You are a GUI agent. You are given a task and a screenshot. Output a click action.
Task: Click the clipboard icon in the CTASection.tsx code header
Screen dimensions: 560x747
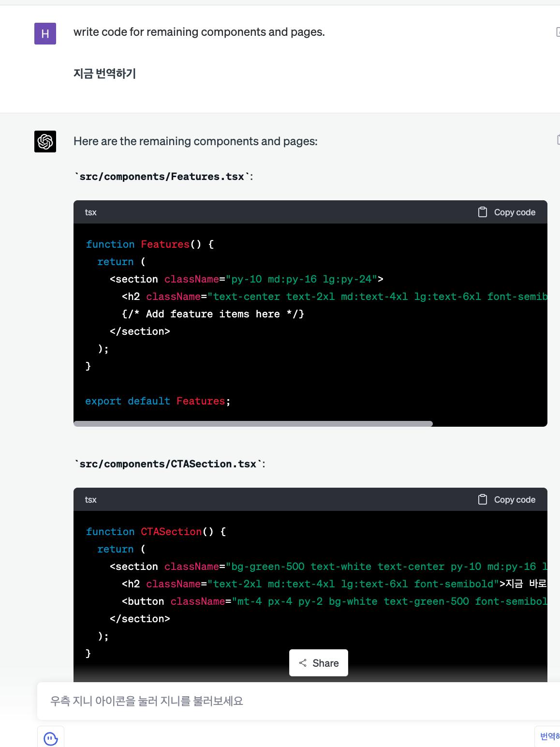point(482,499)
